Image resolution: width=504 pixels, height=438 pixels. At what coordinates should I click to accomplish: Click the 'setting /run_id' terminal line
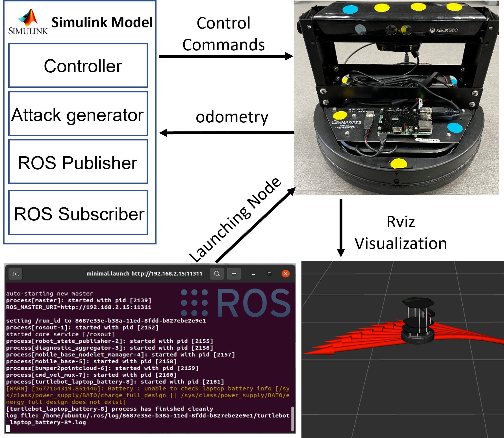[106, 321]
